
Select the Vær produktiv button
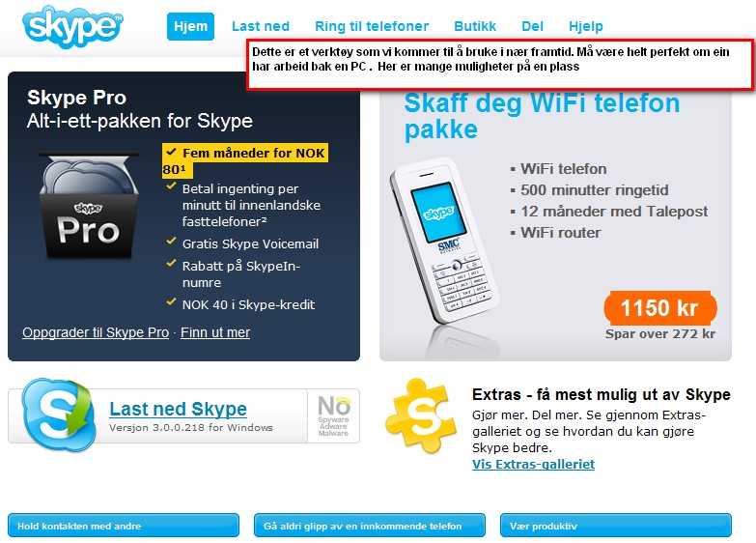[x=616, y=526]
